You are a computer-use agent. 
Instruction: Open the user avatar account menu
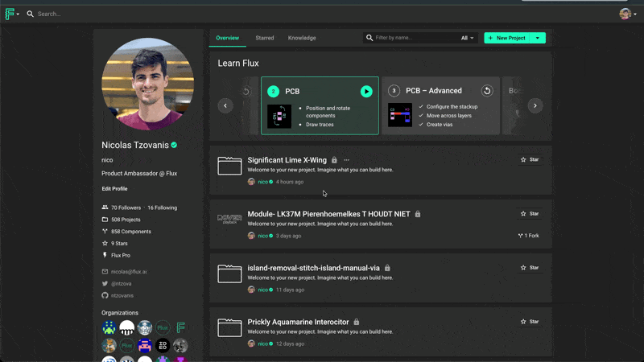[x=628, y=14]
